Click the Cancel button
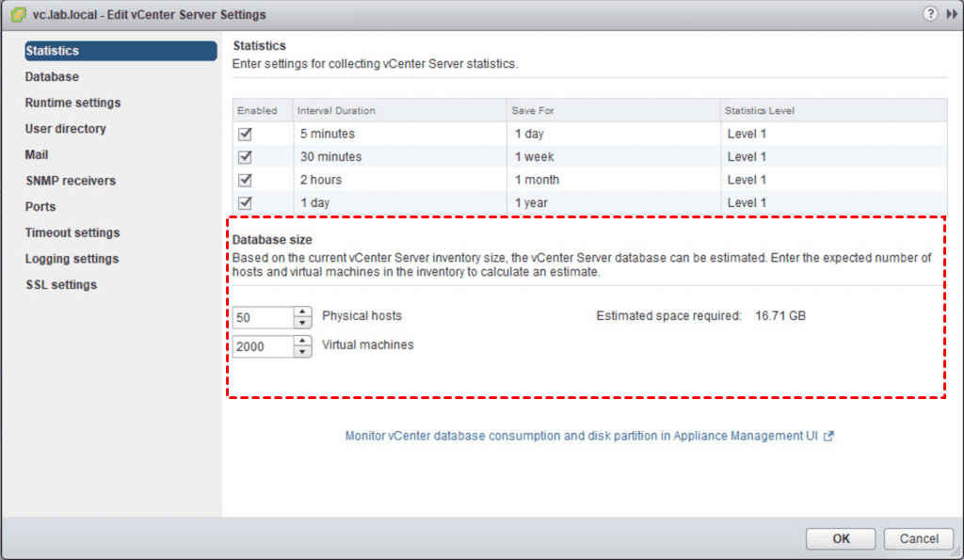 click(919, 539)
